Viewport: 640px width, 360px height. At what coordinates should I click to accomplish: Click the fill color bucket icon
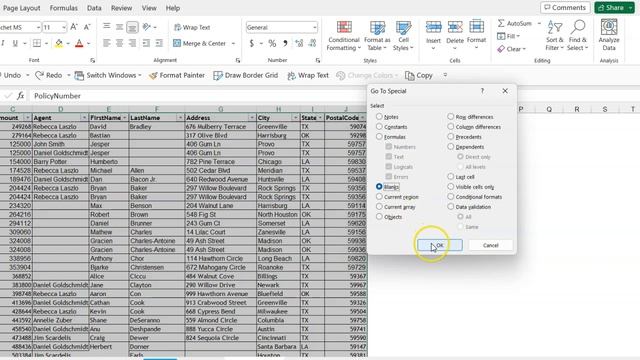click(x=59, y=43)
